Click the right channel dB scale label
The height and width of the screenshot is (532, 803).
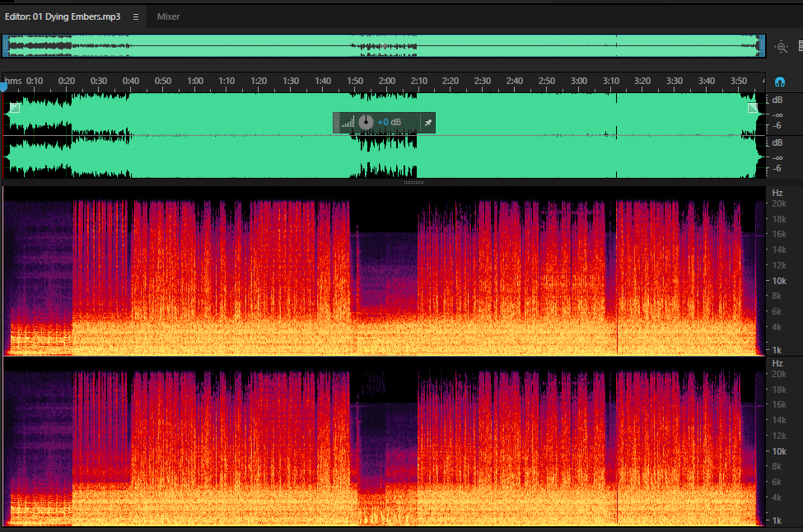click(777, 142)
